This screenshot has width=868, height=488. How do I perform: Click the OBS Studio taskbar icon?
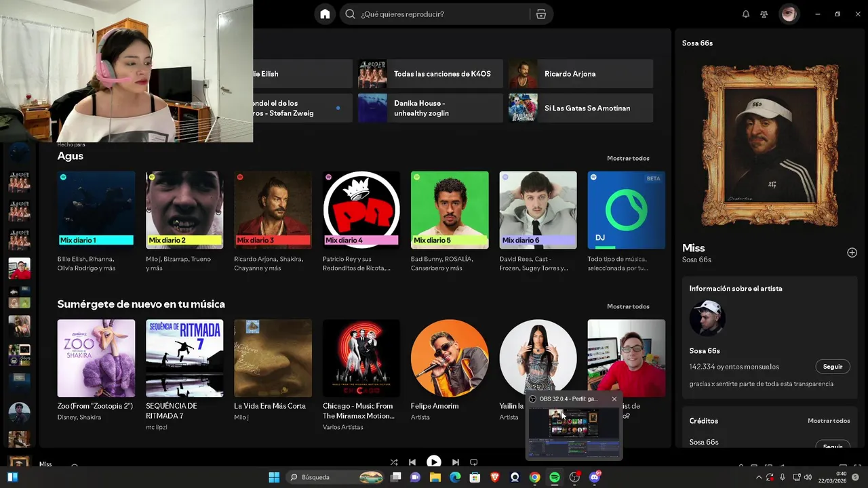pos(574,477)
